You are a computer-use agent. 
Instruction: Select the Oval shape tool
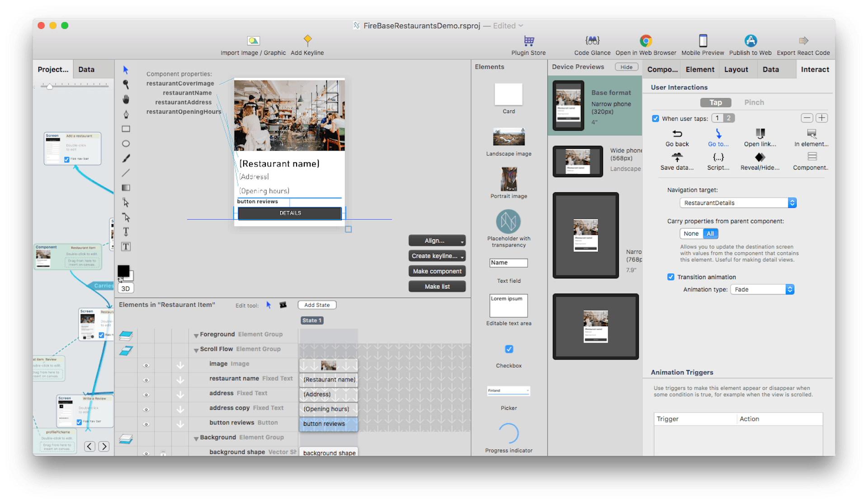point(126,143)
